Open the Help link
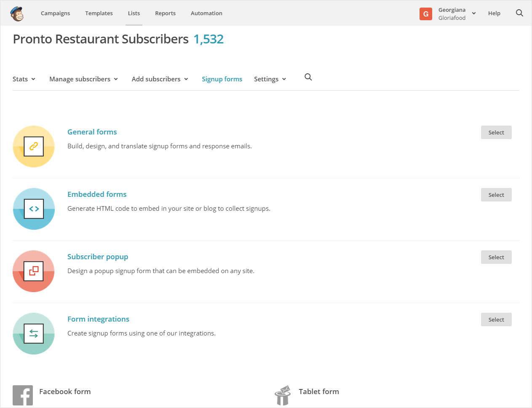532x408 pixels. tap(494, 13)
